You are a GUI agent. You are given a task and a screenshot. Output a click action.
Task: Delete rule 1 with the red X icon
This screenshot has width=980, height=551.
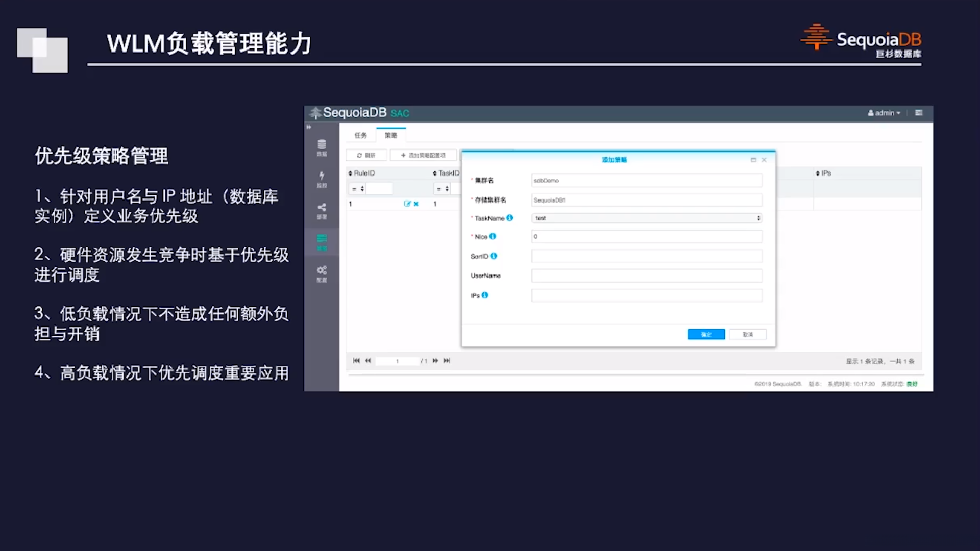pyautogui.click(x=415, y=203)
